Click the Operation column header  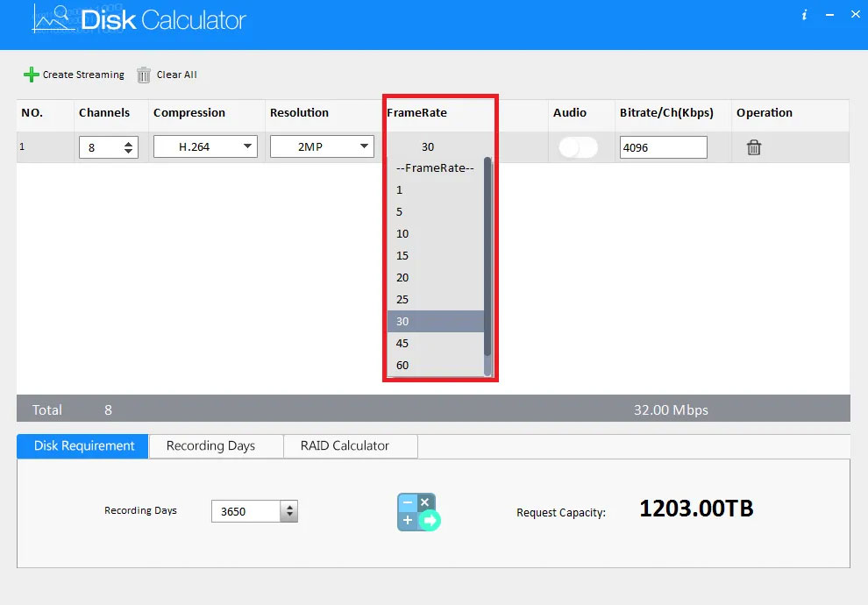[x=765, y=112]
